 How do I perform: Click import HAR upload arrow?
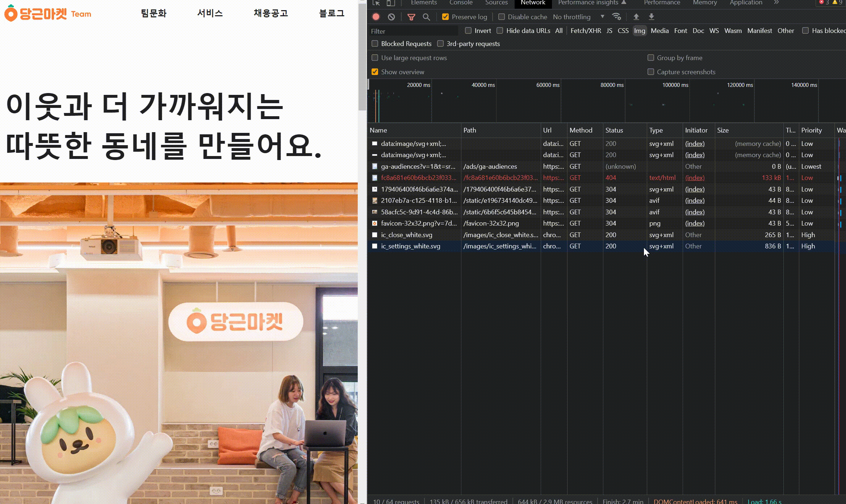tap(636, 17)
